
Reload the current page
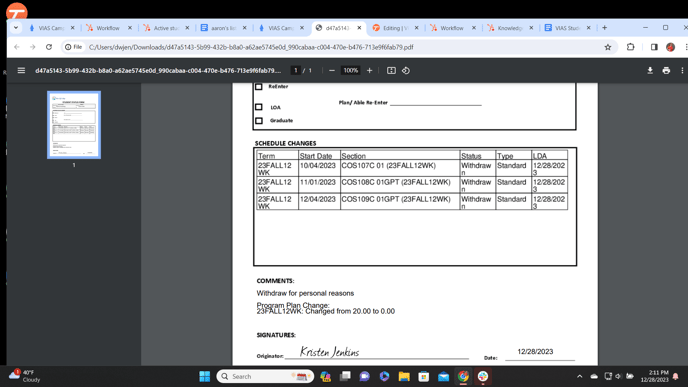[49, 47]
